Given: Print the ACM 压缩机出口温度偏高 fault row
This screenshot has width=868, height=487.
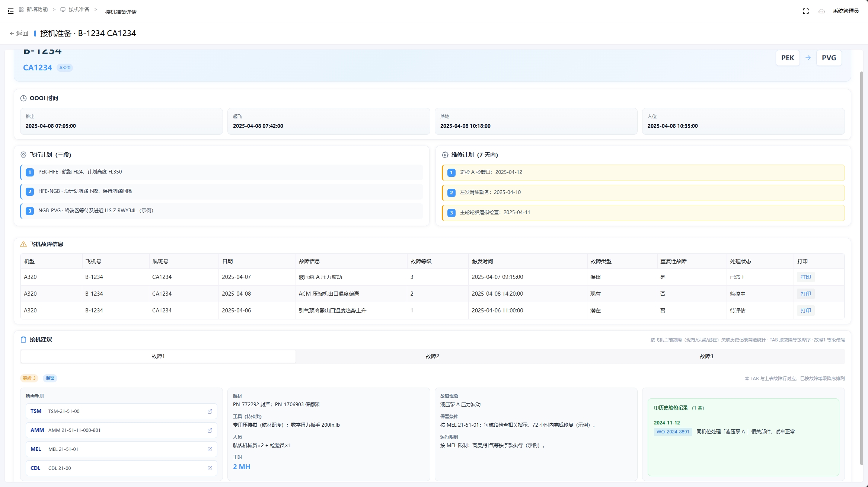Looking at the screenshot, I should point(806,294).
